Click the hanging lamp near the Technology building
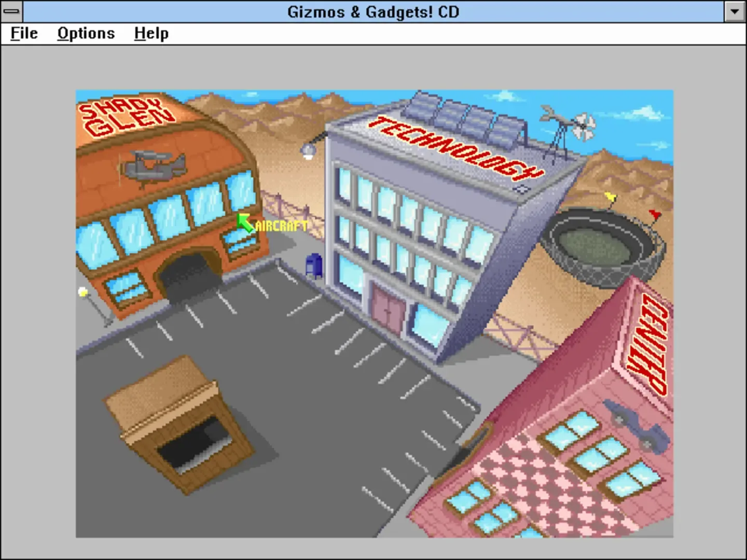The width and height of the screenshot is (747, 560). 308,149
